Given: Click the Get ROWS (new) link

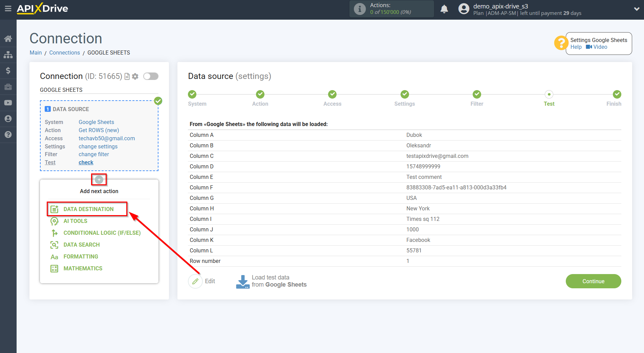Looking at the screenshot, I should tap(99, 130).
